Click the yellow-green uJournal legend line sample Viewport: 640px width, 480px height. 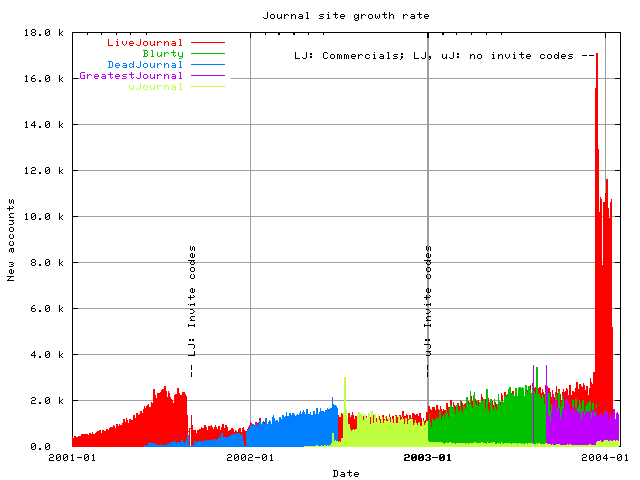coord(208,87)
